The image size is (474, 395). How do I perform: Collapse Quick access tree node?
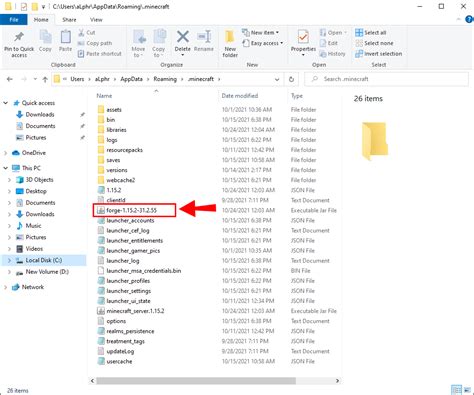tap(6, 103)
